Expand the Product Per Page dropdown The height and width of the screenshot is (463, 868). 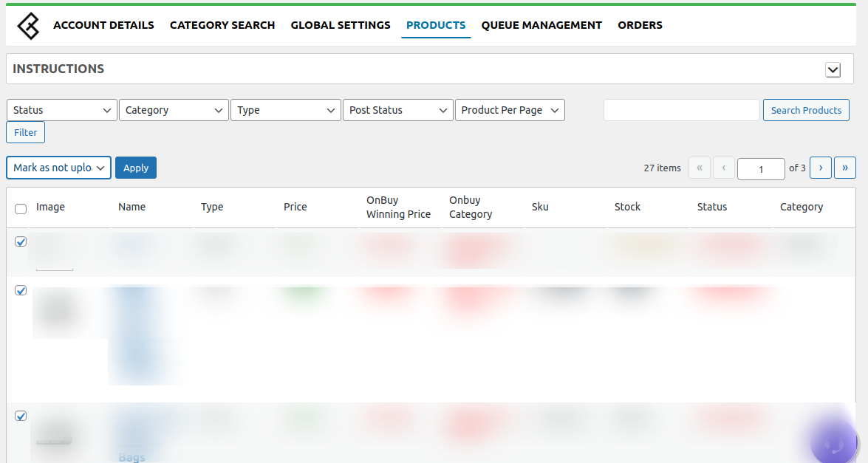(x=510, y=110)
